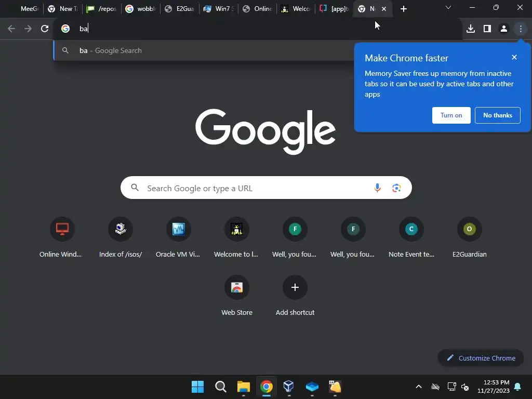Switch to wobbl tab
The image size is (532, 399).
(140, 9)
